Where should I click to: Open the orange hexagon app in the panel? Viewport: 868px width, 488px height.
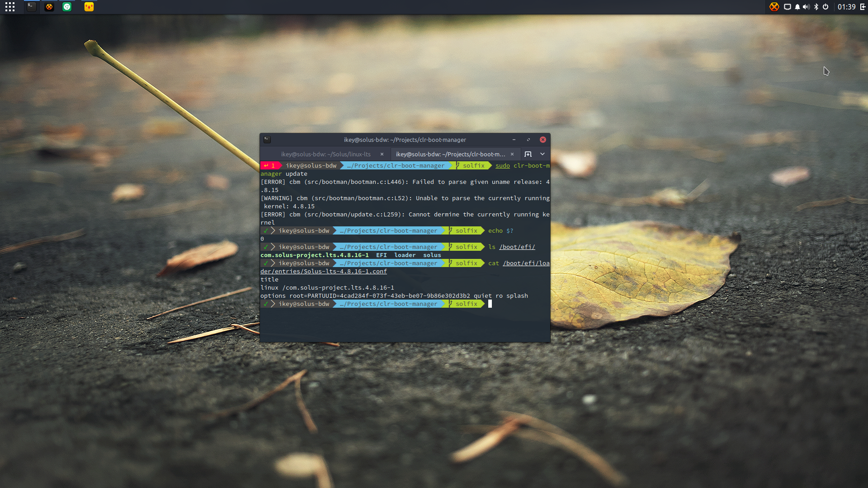(x=49, y=7)
